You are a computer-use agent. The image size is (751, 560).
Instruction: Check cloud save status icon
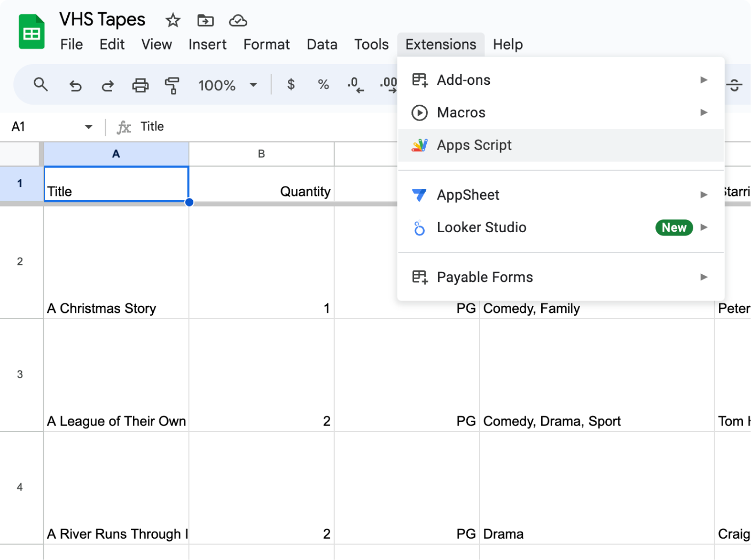pos(238,21)
